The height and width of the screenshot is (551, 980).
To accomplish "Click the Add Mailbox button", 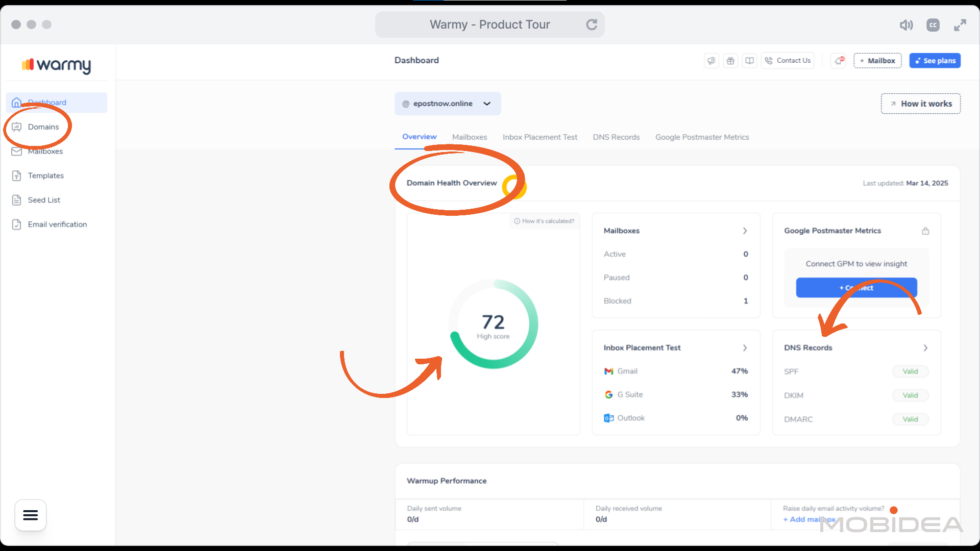I will point(877,61).
